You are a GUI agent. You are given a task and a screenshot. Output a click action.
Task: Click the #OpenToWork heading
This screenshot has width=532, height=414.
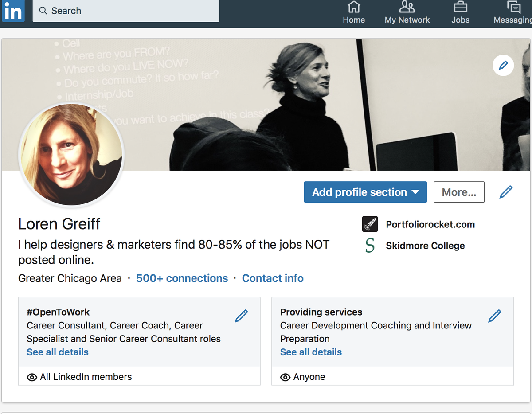click(x=58, y=312)
